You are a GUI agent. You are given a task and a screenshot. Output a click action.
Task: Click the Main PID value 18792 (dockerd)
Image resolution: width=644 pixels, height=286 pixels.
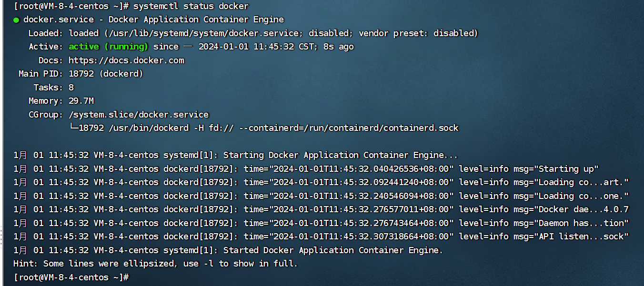point(106,74)
